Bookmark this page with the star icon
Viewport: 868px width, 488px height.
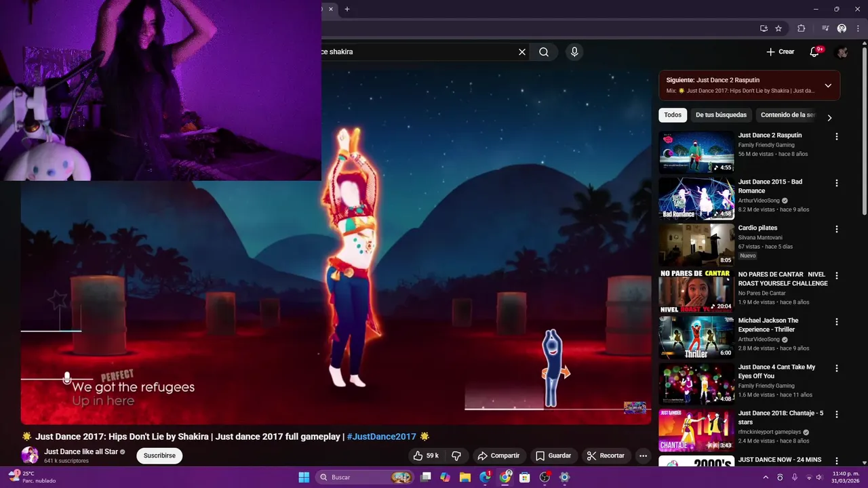click(778, 28)
